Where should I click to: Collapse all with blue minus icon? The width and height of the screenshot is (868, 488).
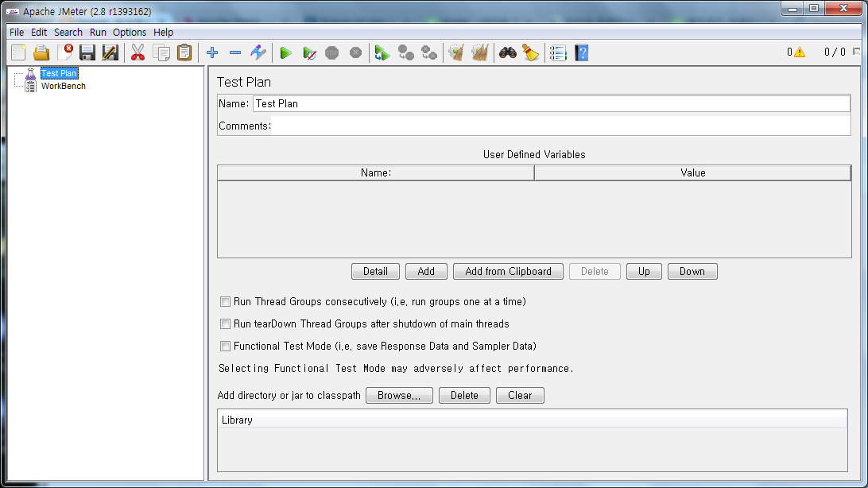click(235, 52)
